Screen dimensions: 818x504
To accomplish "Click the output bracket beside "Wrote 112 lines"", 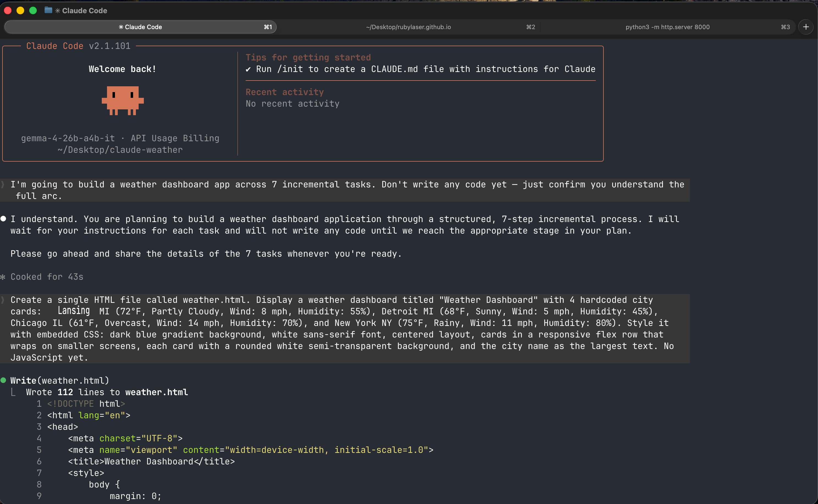I will tap(13, 392).
